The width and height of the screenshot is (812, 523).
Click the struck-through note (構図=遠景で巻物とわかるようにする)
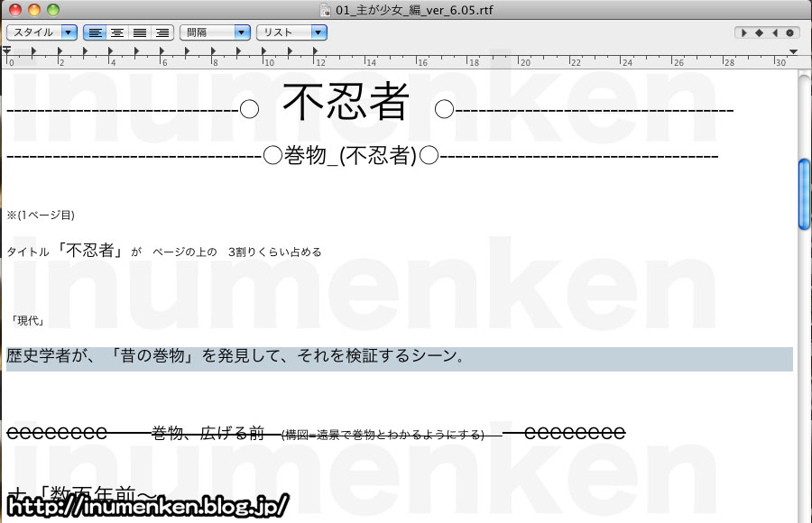click(383, 435)
